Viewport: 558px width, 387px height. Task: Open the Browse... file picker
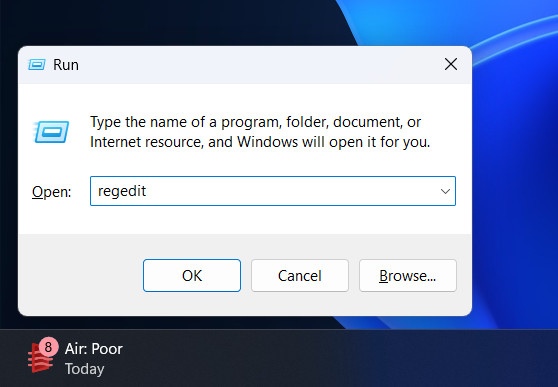point(408,276)
